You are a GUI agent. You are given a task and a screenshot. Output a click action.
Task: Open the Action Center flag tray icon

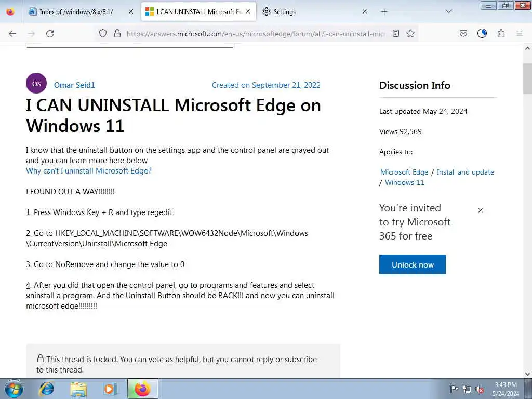(454, 389)
